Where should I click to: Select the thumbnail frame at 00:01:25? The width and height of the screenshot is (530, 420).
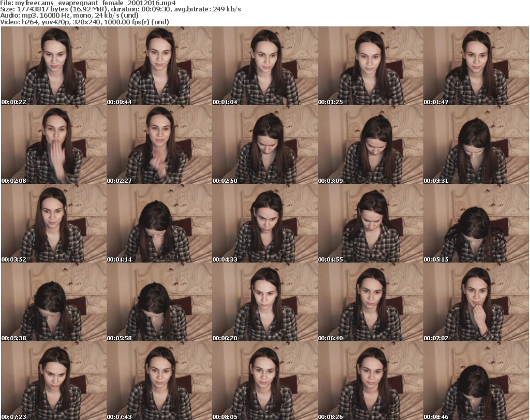[x=371, y=66]
